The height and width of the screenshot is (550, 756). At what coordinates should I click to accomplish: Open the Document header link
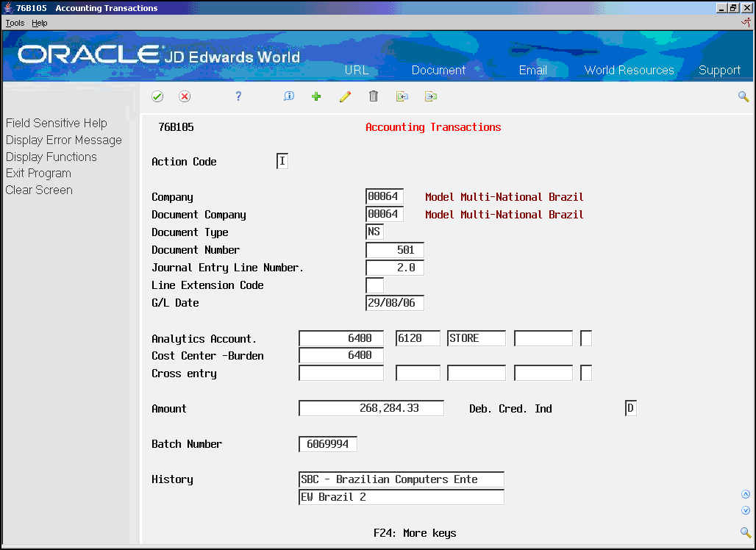(x=438, y=70)
